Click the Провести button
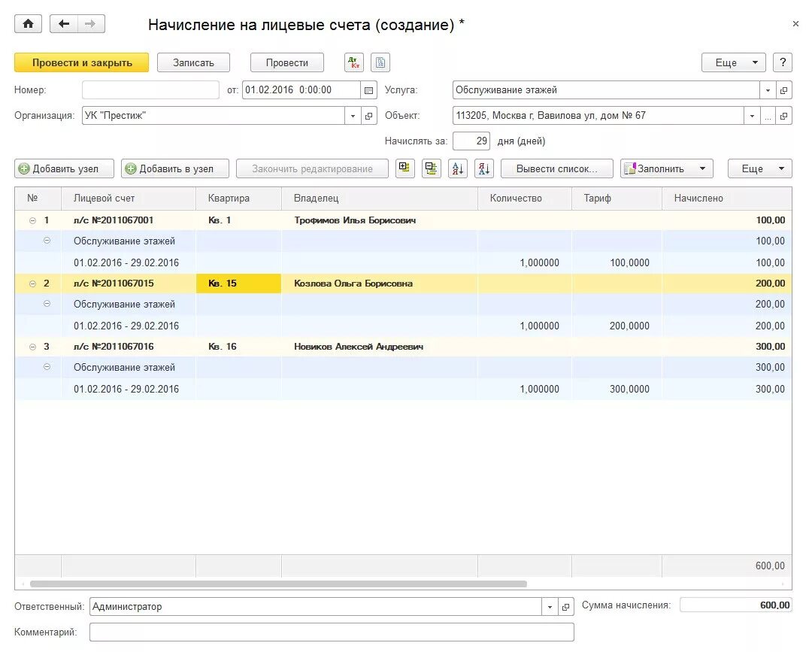Image resolution: width=812 pixels, height=652 pixels. pyautogui.click(x=287, y=62)
